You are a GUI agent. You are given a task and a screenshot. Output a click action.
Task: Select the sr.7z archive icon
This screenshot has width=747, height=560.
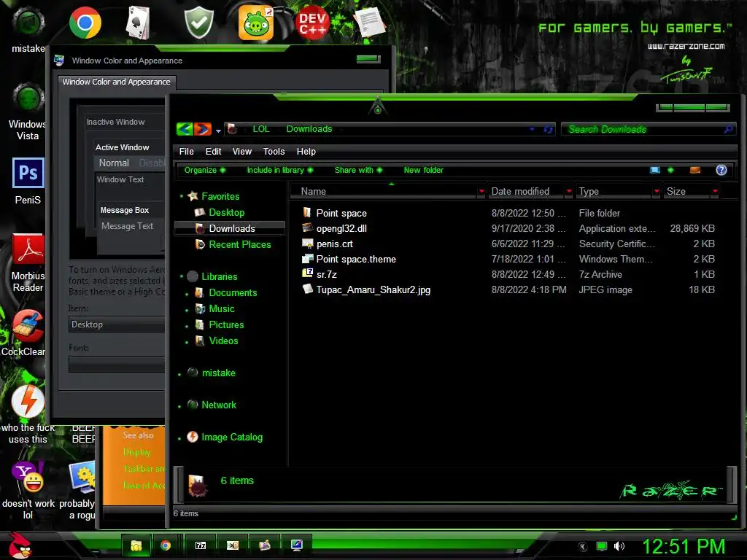tap(307, 273)
